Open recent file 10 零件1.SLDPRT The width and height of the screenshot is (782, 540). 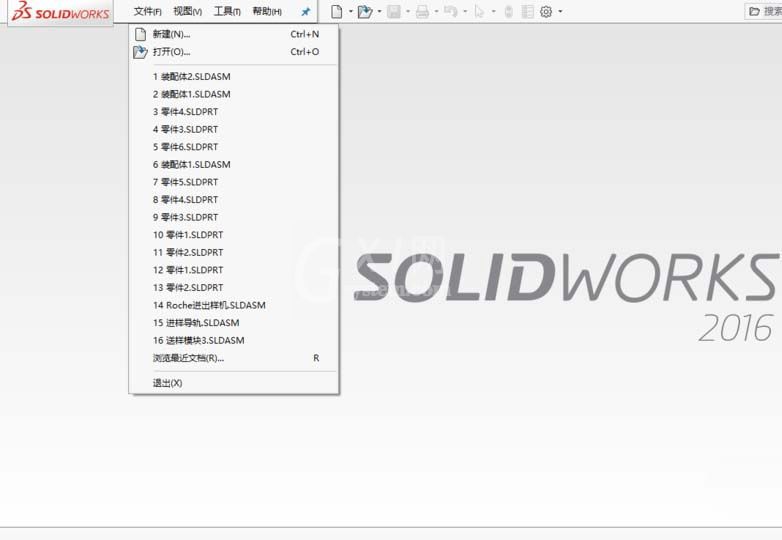[234, 235]
